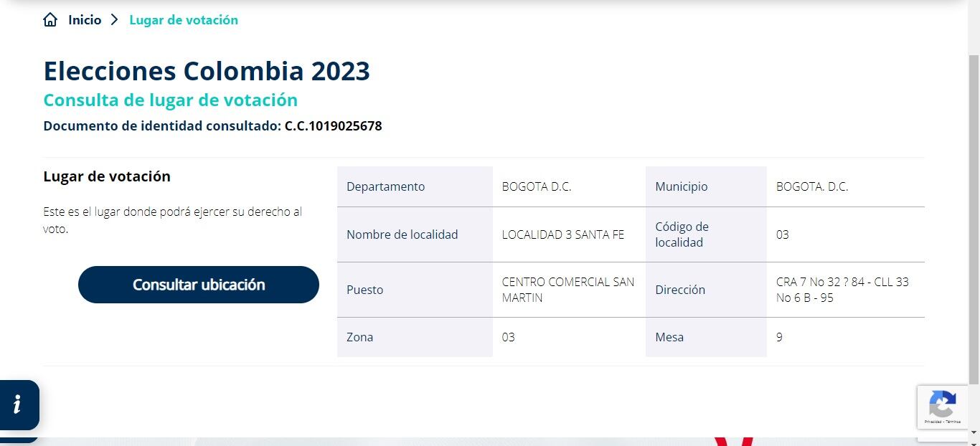The width and height of the screenshot is (980, 446).
Task: Toggle the reCAPTCHA verification widget
Action: click(x=942, y=407)
